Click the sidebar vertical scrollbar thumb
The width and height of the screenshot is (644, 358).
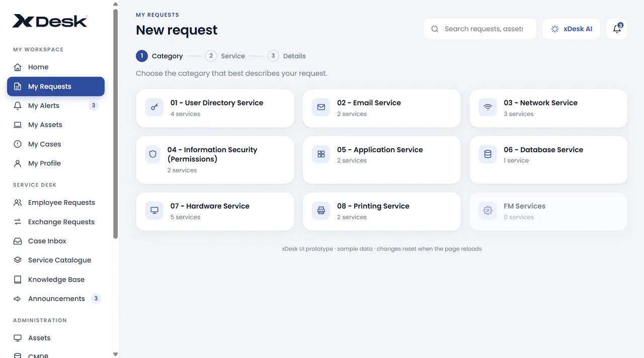pyautogui.click(x=116, y=123)
